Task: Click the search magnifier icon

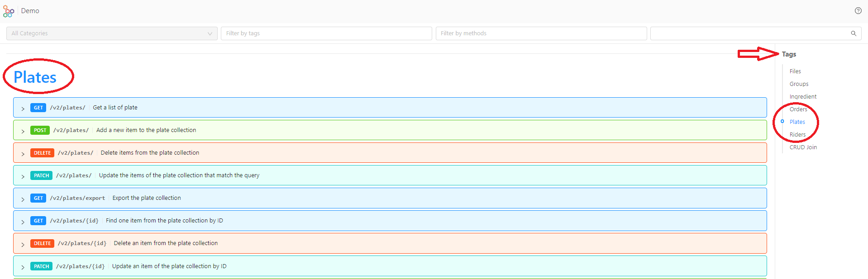Action: click(853, 33)
